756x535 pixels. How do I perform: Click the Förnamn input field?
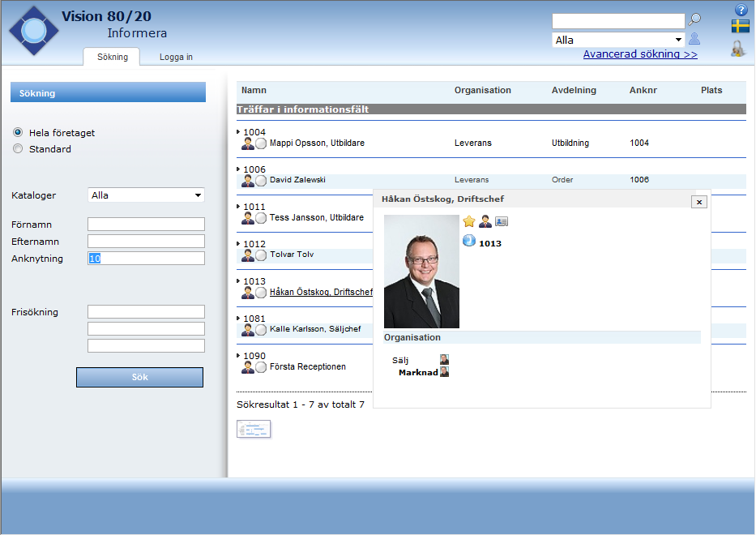pyautogui.click(x=146, y=224)
